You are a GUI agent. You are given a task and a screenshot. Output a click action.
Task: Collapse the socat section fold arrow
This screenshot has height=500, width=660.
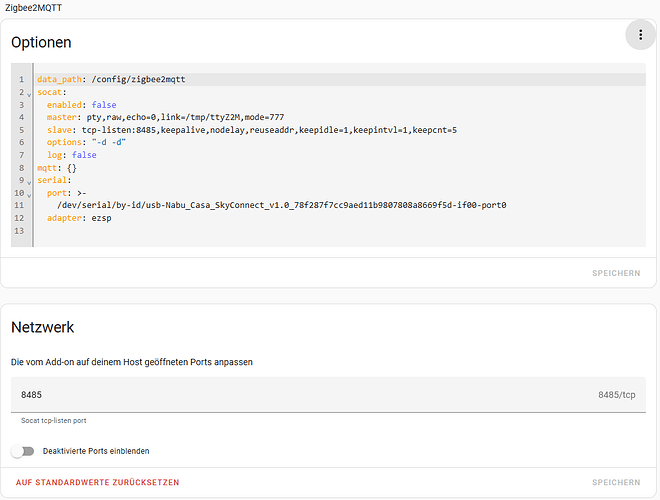(x=29, y=93)
